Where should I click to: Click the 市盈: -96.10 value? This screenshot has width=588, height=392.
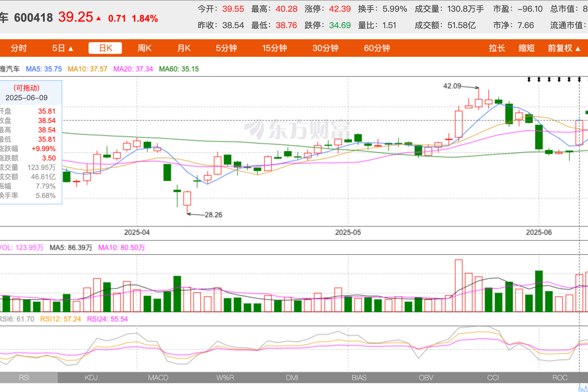point(530,9)
